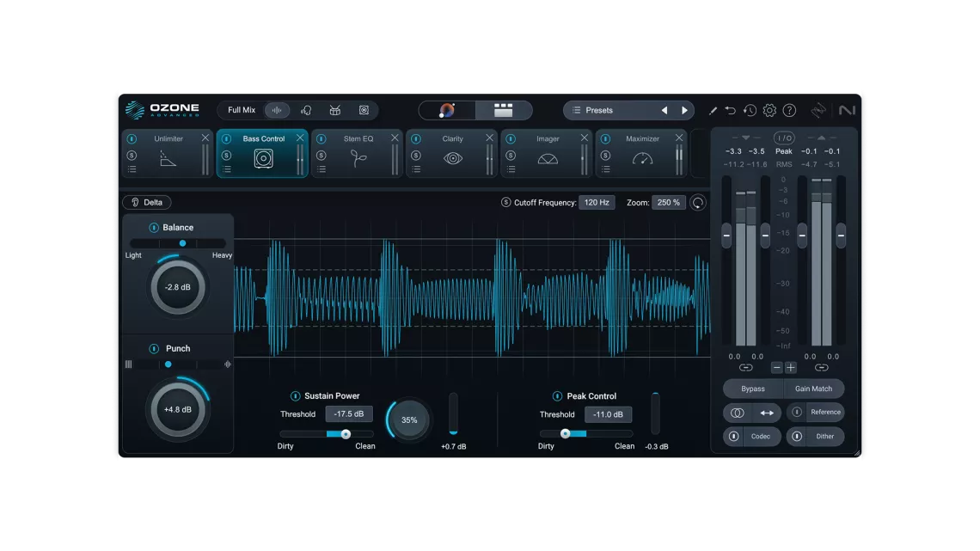The height and width of the screenshot is (551, 980).
Task: Click the Bypass button
Action: click(751, 389)
